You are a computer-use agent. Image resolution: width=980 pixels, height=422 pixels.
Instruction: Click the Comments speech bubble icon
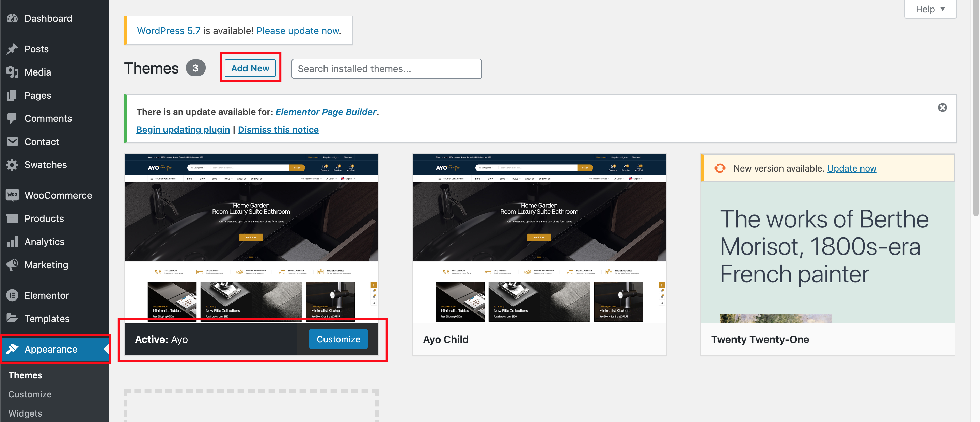(x=12, y=119)
